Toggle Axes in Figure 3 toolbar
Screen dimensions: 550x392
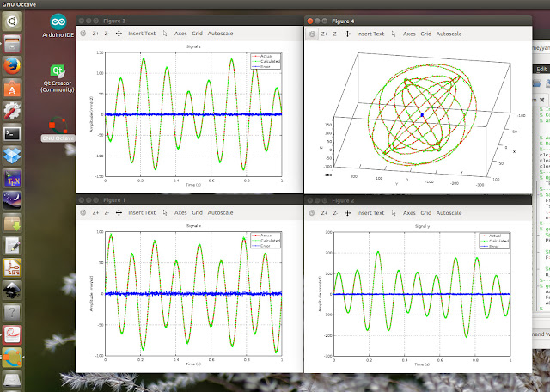click(x=180, y=34)
